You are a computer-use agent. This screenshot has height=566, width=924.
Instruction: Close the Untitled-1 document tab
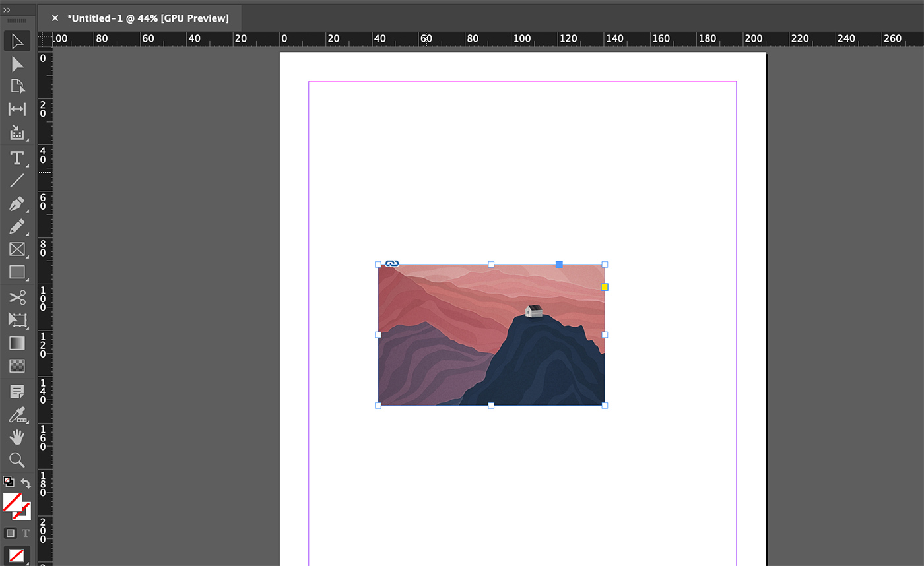coord(55,18)
